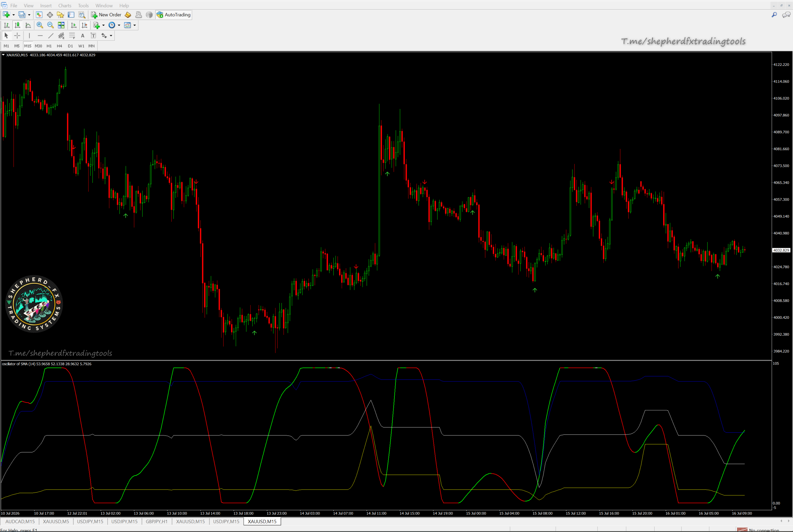Select the Text Label tool

(x=93, y=36)
